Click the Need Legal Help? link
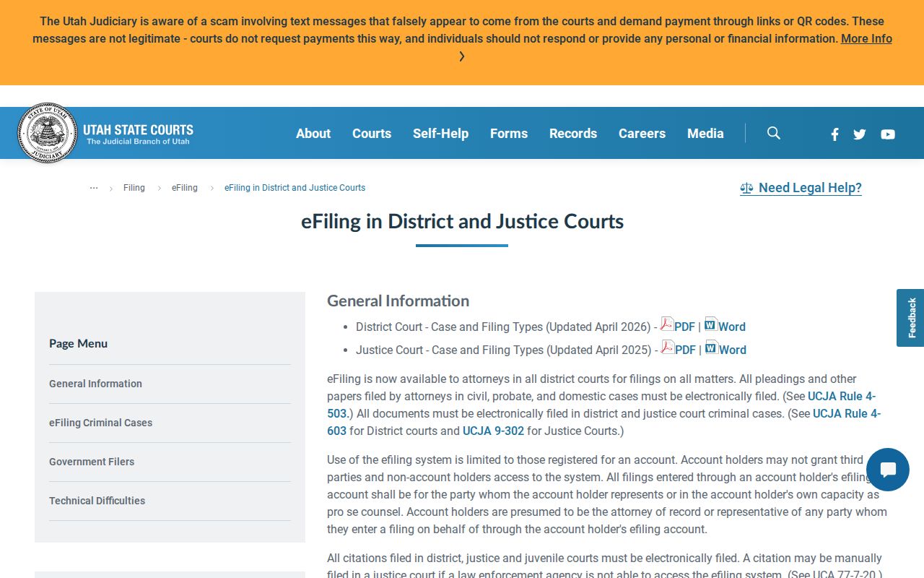Viewport: 924px width, 578px height. (801, 188)
